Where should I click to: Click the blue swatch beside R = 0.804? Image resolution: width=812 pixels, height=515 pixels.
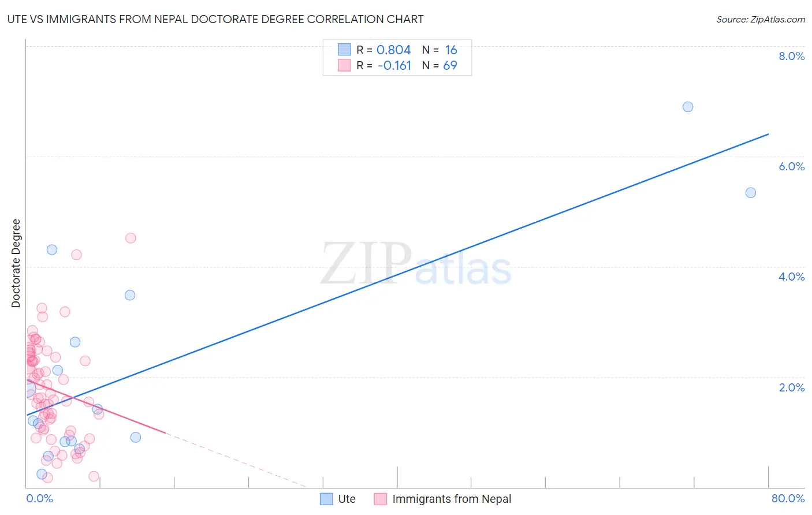pos(344,50)
